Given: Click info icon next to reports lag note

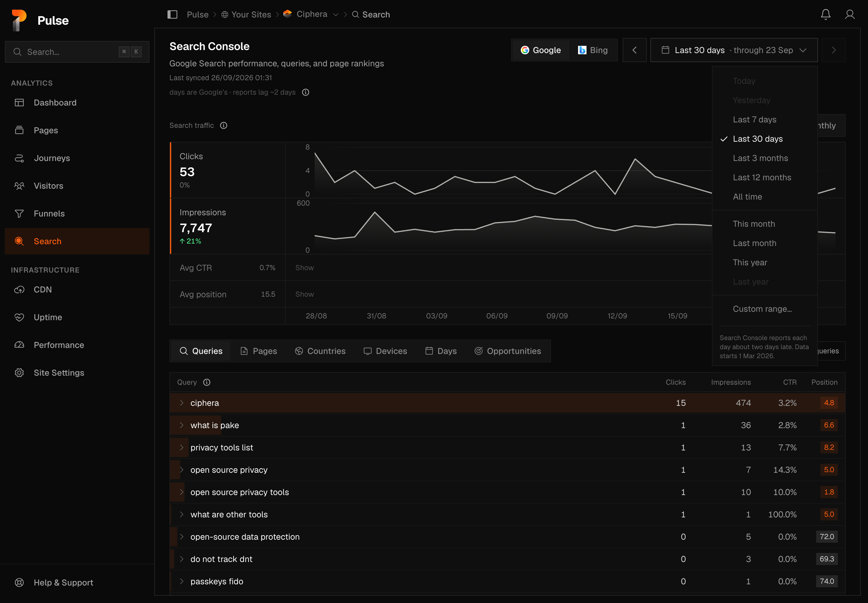Looking at the screenshot, I should tap(306, 92).
